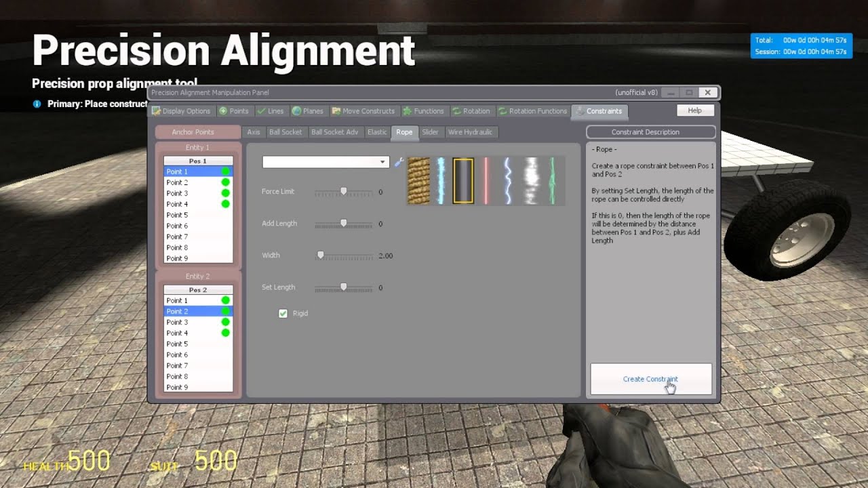Open the Move Constructs tab
Image resolution: width=868 pixels, height=488 pixels.
(x=364, y=111)
